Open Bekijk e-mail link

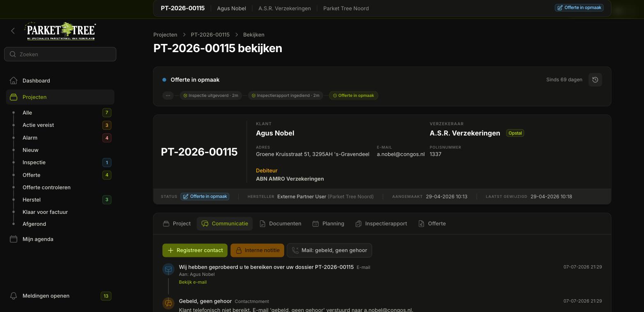pyautogui.click(x=193, y=282)
